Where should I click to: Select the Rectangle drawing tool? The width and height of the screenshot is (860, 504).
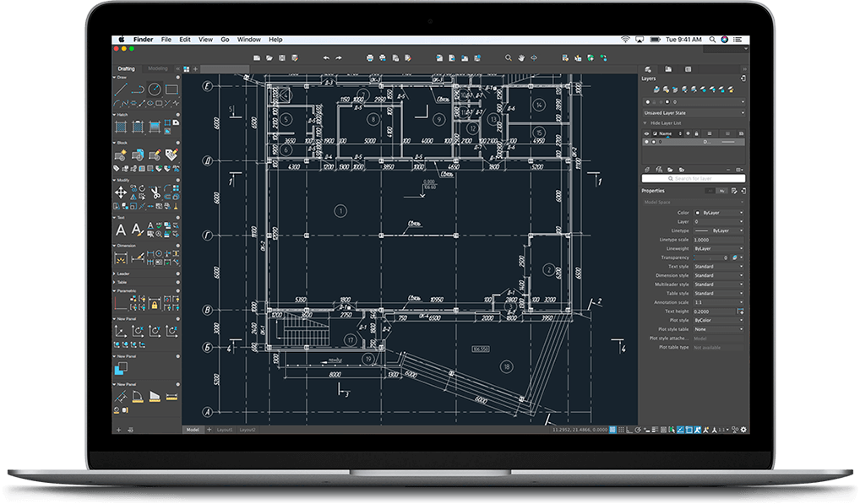(171, 89)
